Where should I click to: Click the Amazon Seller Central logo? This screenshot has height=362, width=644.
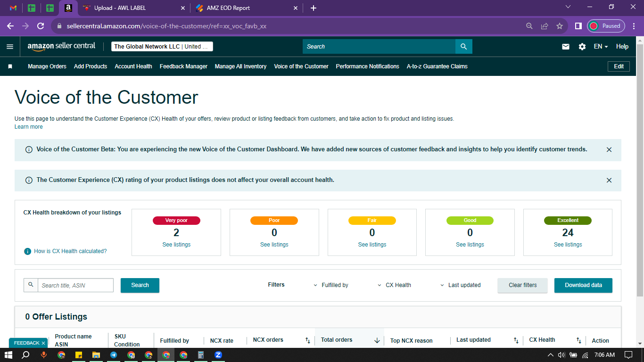pyautogui.click(x=61, y=46)
